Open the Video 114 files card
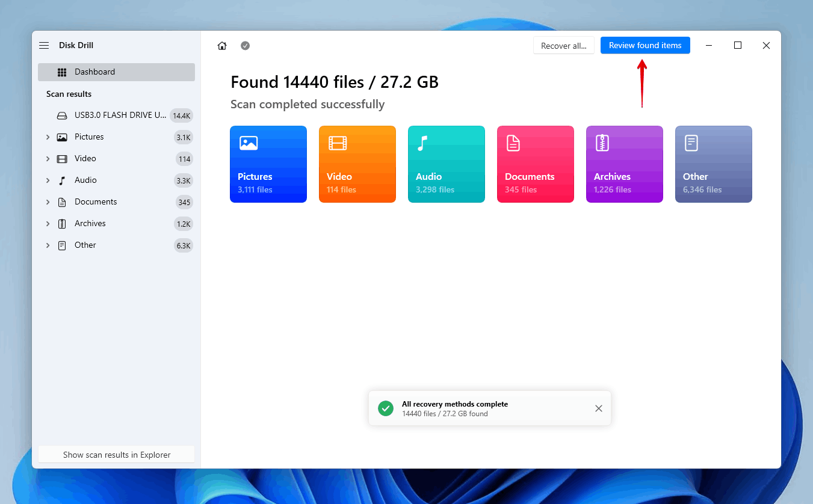Viewport: 813px width, 504px height. click(x=357, y=164)
